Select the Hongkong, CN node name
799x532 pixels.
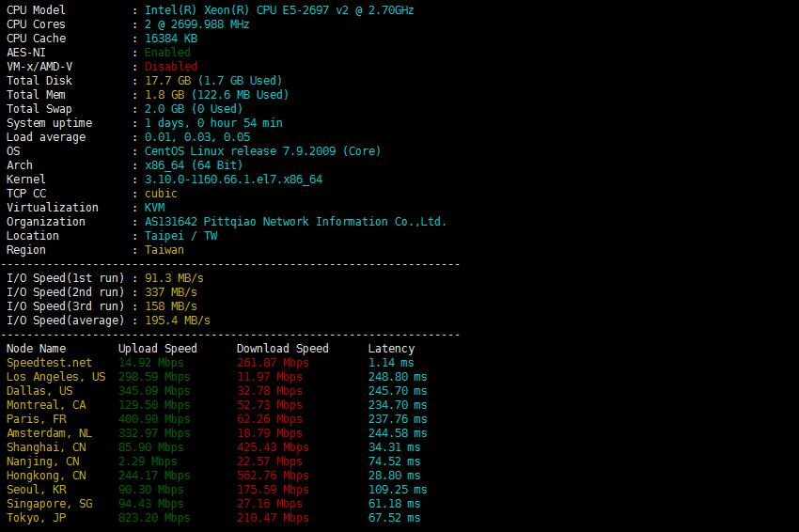[x=46, y=476]
